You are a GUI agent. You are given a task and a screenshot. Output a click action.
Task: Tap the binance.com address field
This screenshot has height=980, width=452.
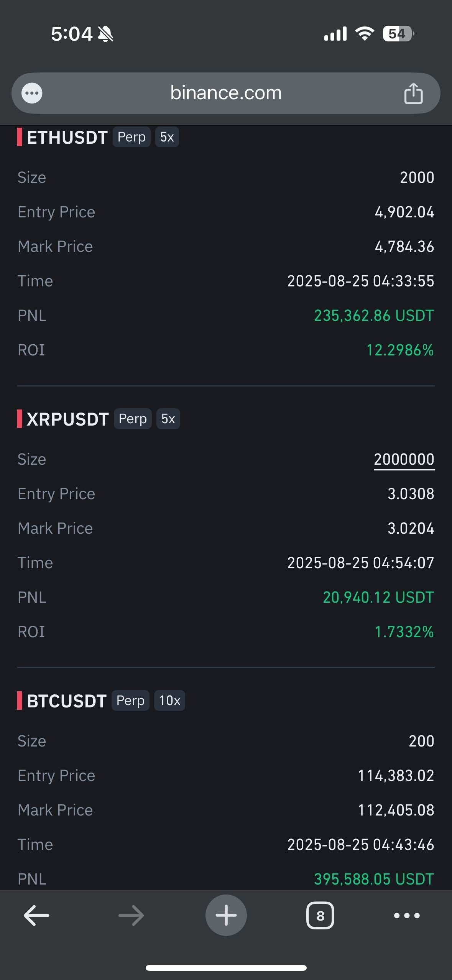(x=226, y=93)
